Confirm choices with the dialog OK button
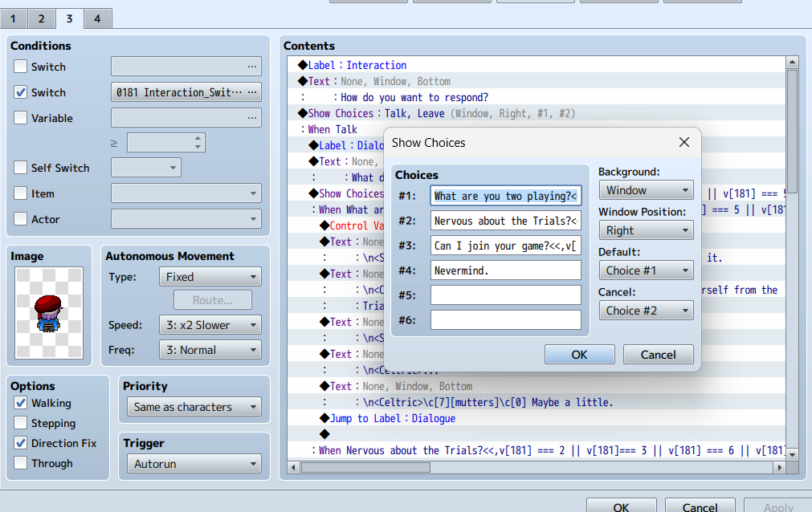This screenshot has width=812, height=512. coord(579,355)
